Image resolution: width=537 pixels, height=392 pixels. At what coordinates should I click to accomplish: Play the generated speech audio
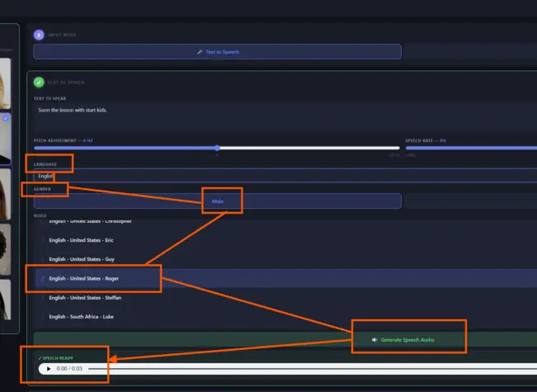click(x=49, y=369)
